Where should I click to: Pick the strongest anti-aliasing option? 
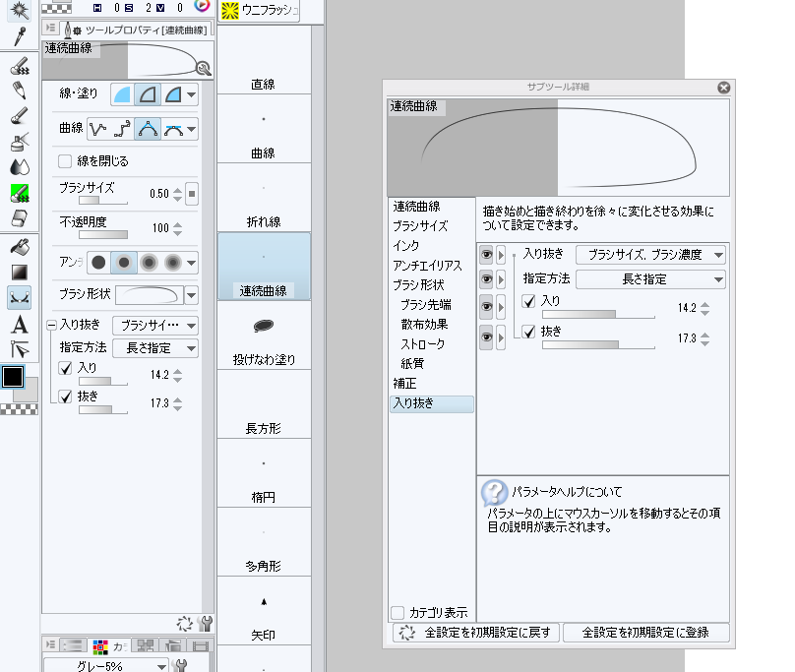tap(174, 263)
